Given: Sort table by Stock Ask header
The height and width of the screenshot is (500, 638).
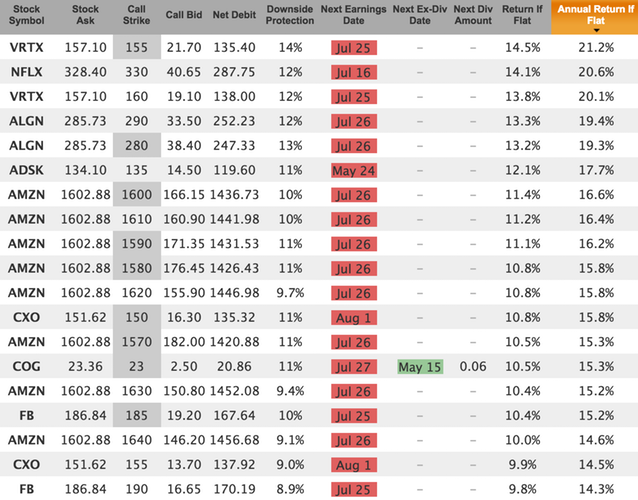Looking at the screenshot, I should [85, 15].
